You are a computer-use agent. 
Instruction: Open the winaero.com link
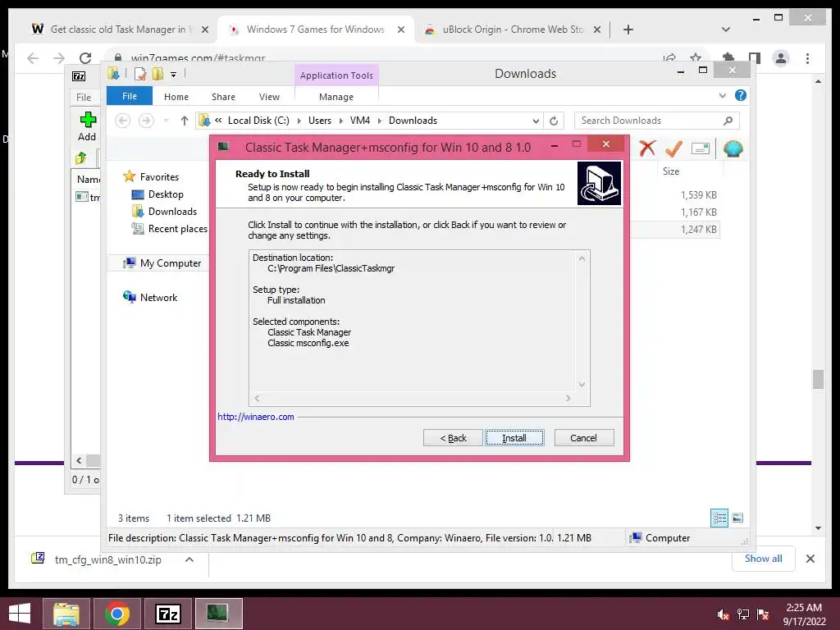tap(256, 417)
